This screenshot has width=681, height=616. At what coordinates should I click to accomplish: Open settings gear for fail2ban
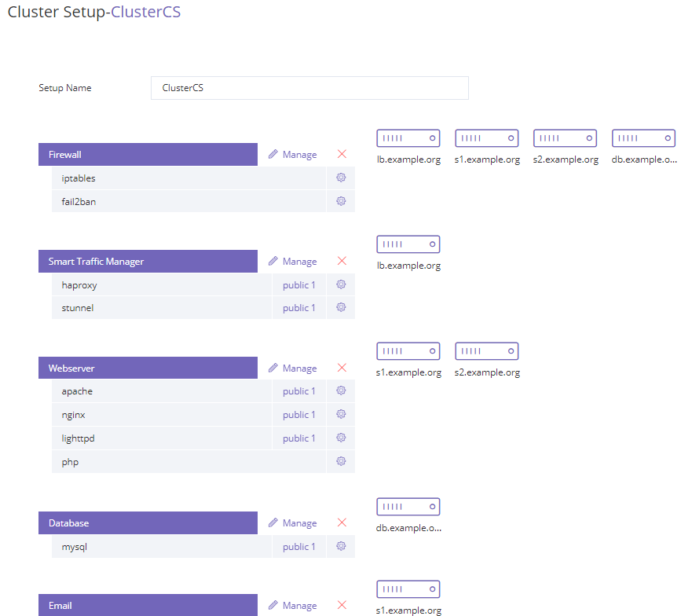click(x=341, y=201)
